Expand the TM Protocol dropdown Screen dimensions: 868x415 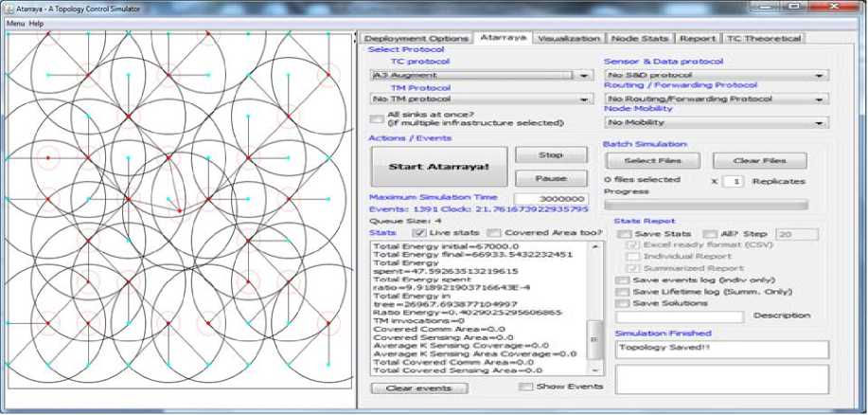pos(481,99)
